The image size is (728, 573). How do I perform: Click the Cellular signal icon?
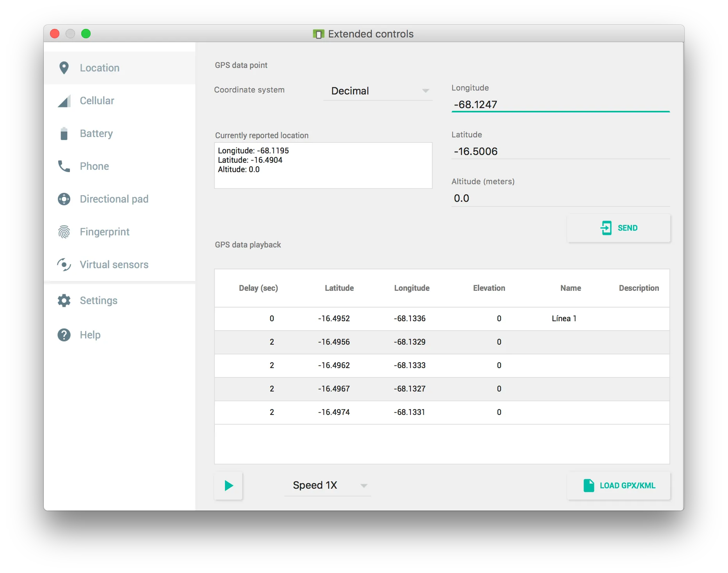point(64,101)
